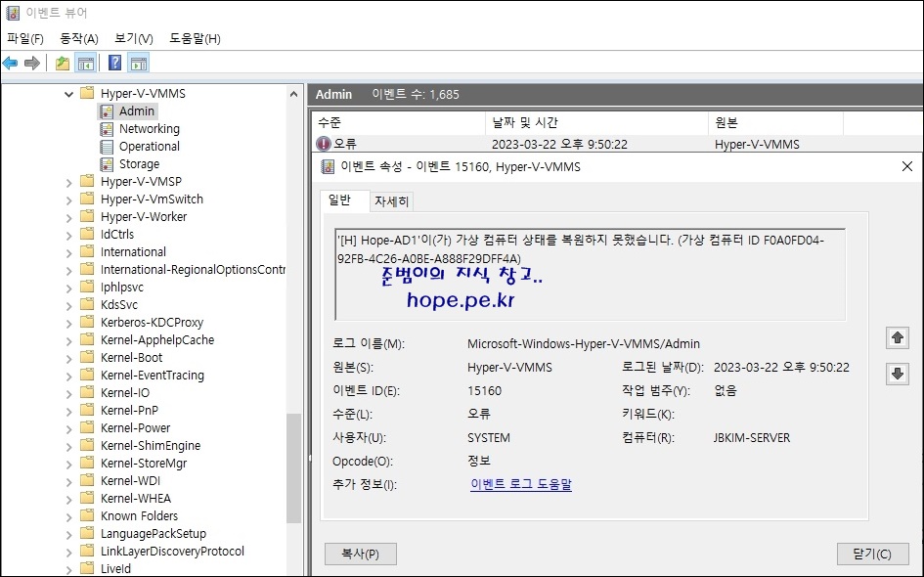Click the 복사(P) button
This screenshot has height=577, width=924.
pyautogui.click(x=361, y=554)
